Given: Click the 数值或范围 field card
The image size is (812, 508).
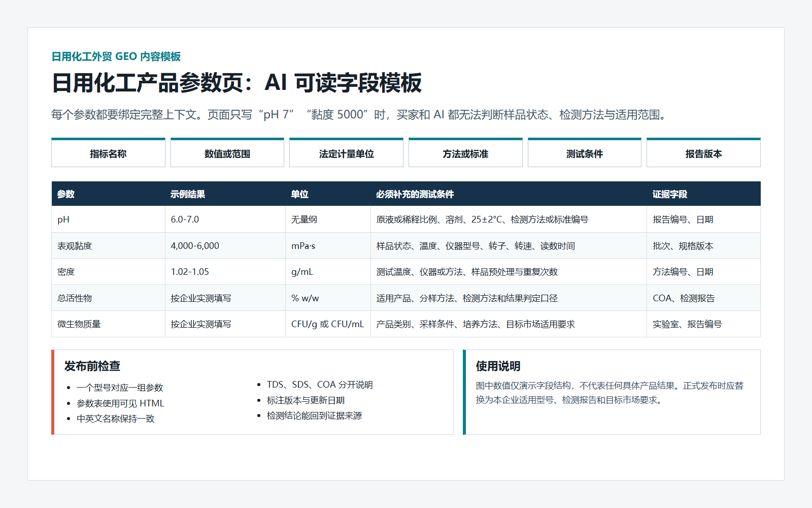Looking at the screenshot, I should 227,152.
